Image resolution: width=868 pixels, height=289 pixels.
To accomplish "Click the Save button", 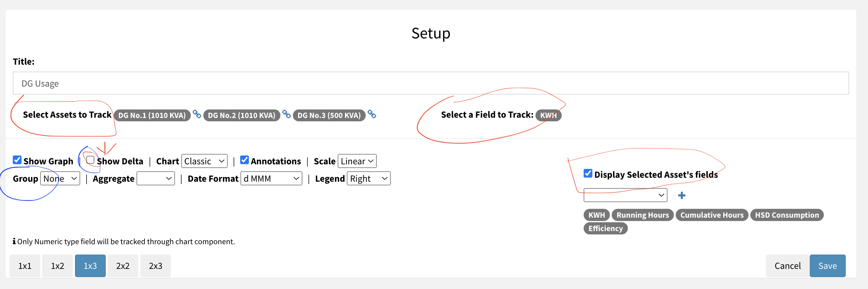I will point(827,266).
